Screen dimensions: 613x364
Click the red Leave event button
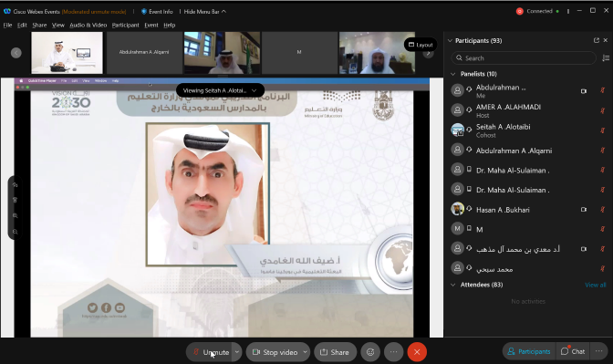pyautogui.click(x=417, y=352)
